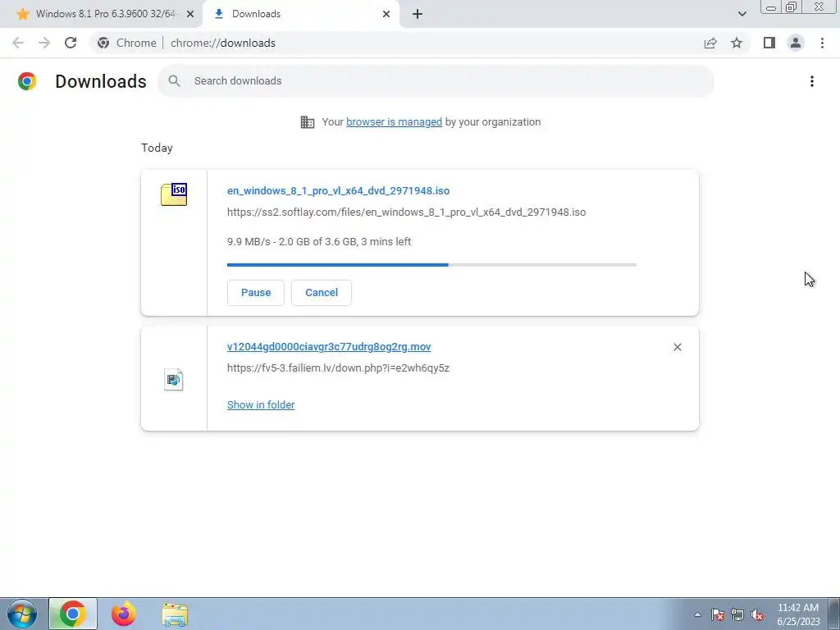Close the Windows 8.1 Pro tab

(190, 14)
